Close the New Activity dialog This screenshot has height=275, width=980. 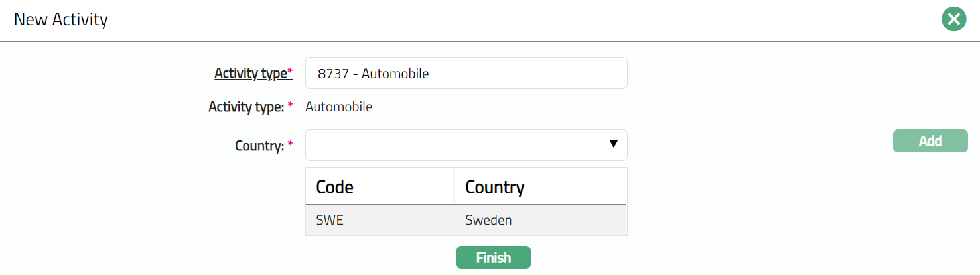click(x=953, y=19)
